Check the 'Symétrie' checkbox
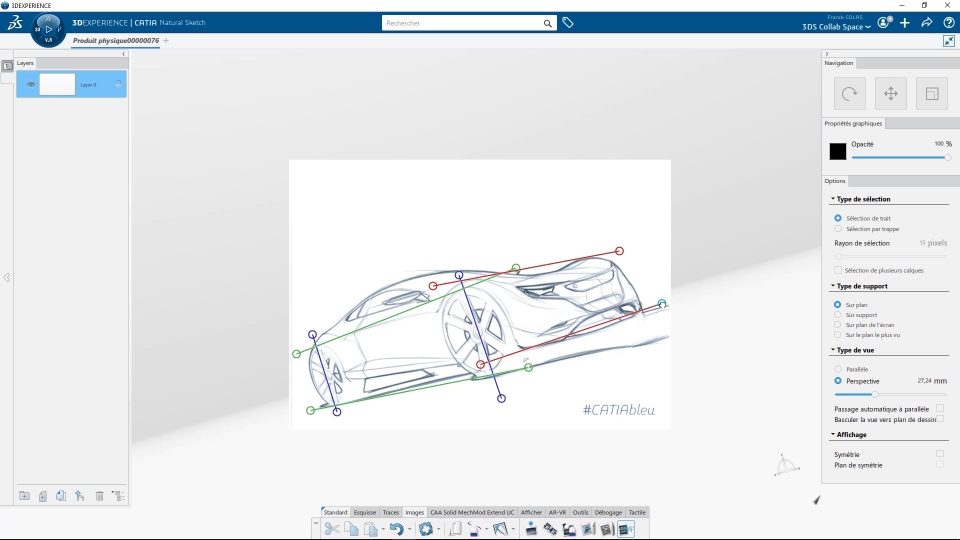 940,454
